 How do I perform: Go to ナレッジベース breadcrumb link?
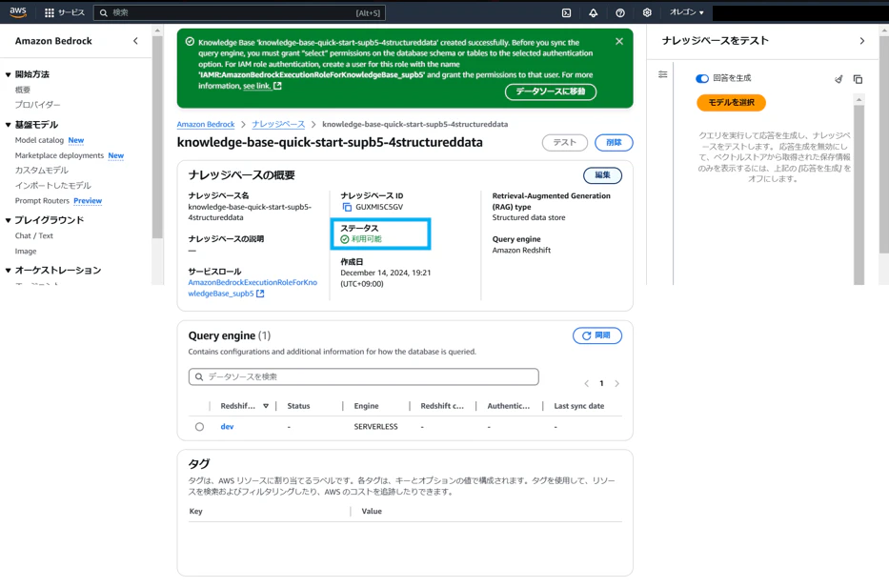pyautogui.click(x=278, y=124)
